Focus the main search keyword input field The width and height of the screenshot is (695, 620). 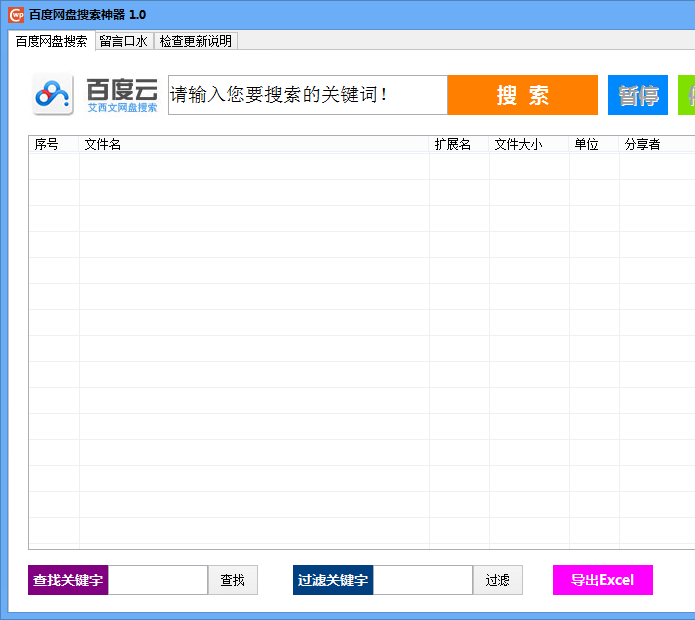coord(307,95)
